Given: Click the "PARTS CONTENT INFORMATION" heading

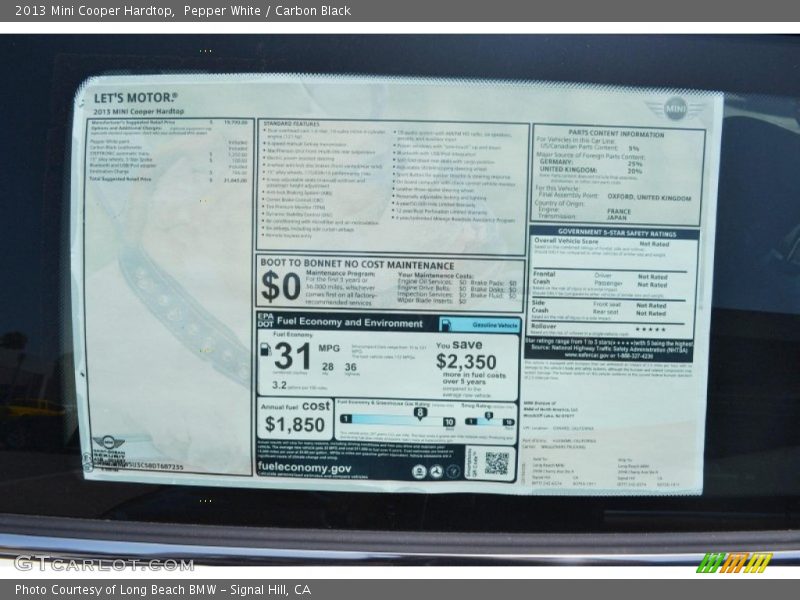Looking at the screenshot, I should point(616,134).
